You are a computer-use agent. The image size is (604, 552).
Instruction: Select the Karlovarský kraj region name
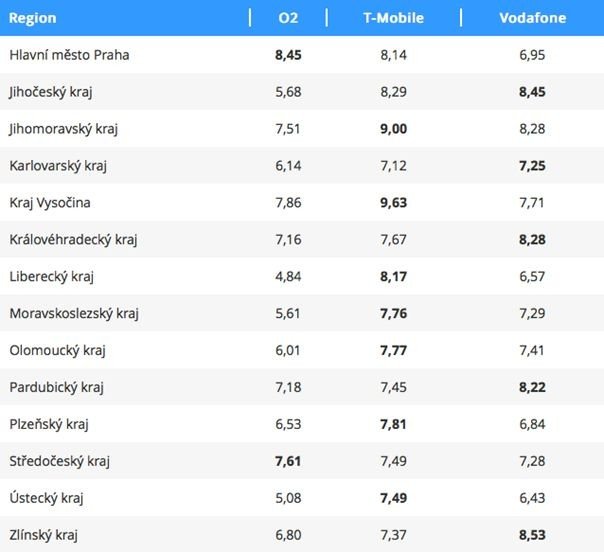pyautogui.click(x=57, y=166)
